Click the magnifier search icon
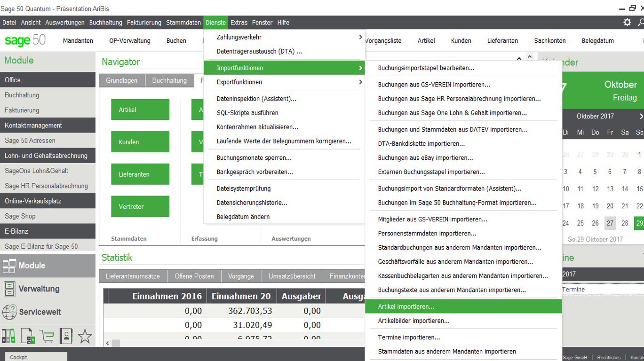The width and height of the screenshot is (644, 361). tap(641, 23)
